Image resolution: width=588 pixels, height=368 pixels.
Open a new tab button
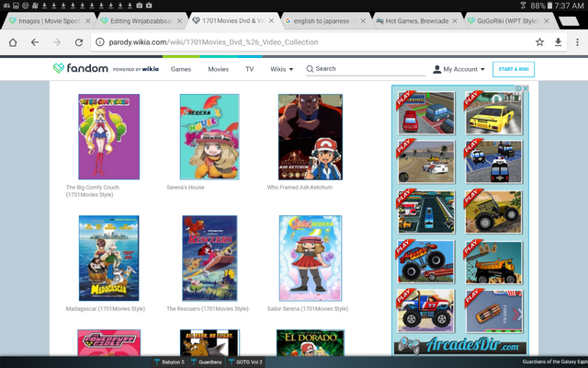[x=569, y=21]
